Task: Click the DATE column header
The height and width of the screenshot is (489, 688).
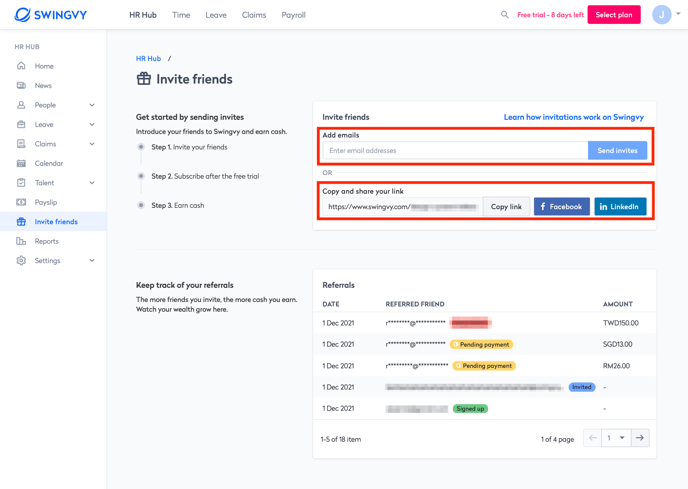Action: tap(330, 304)
